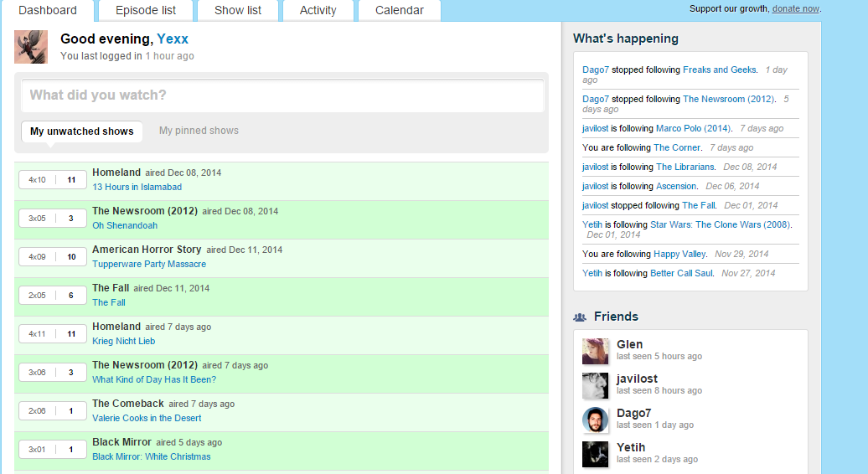Click Glen's friend avatar picture
This screenshot has height=474, width=868.
point(595,351)
